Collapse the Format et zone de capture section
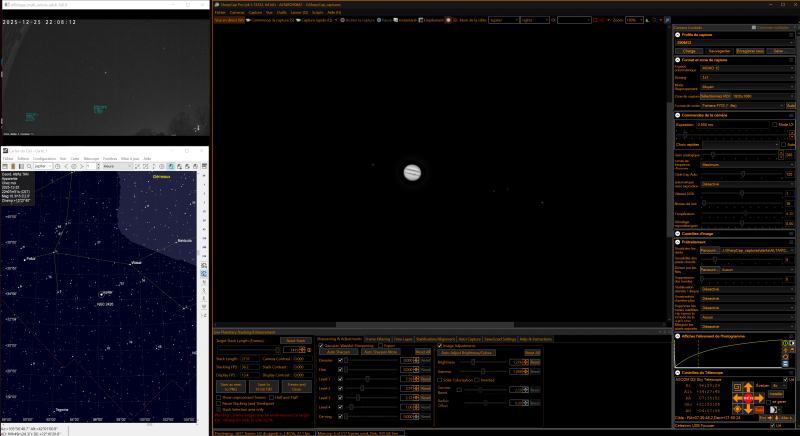Viewport: 800px width, 436px height. coord(678,60)
